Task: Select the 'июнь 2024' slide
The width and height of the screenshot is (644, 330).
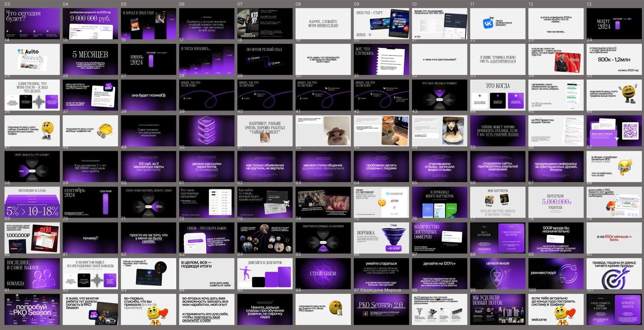Action: pyautogui.click(x=149, y=59)
